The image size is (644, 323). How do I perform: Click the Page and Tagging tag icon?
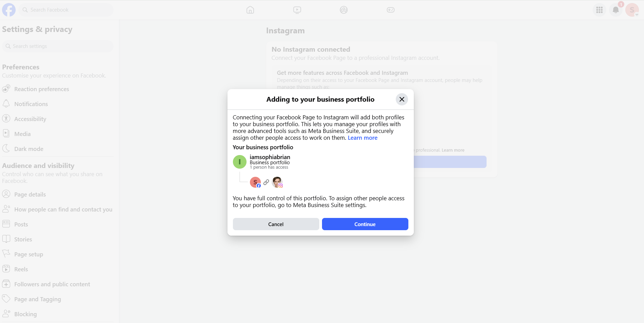coord(6,299)
